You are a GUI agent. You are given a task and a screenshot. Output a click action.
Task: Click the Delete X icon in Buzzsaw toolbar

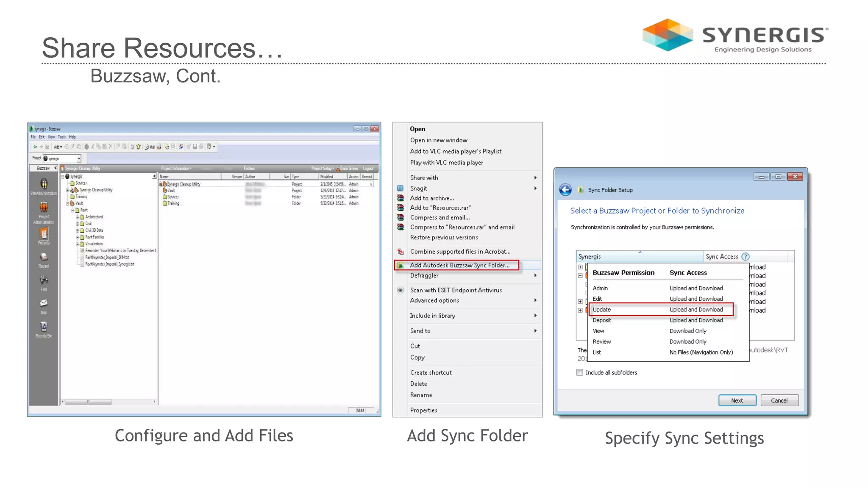point(111,147)
